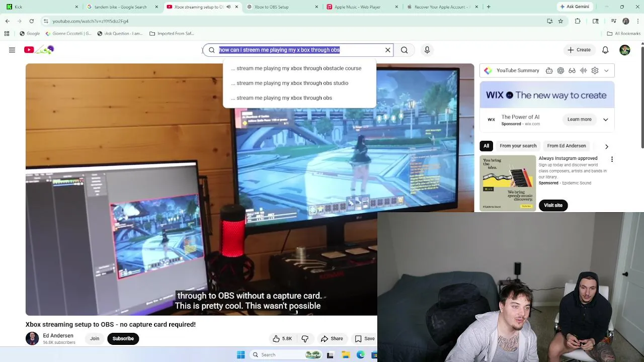Viewport: 644px width, 362px height.
Task: Click in the YouTube search input field
Action: 299,50
